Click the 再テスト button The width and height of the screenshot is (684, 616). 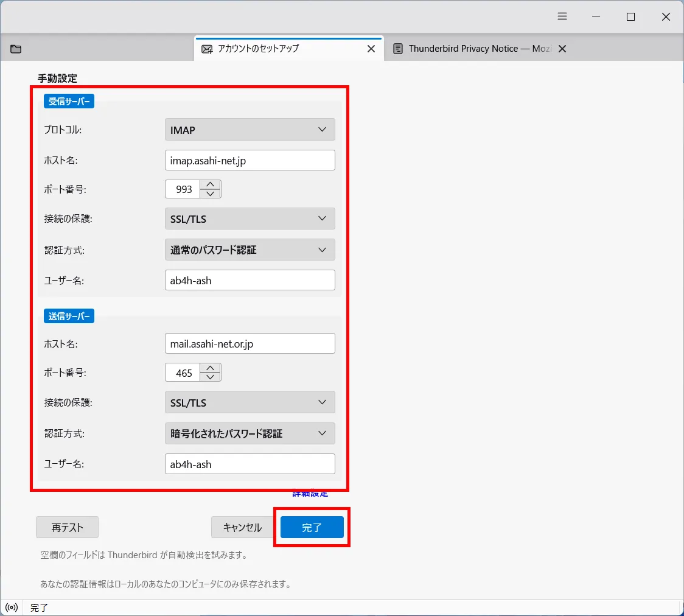click(67, 527)
